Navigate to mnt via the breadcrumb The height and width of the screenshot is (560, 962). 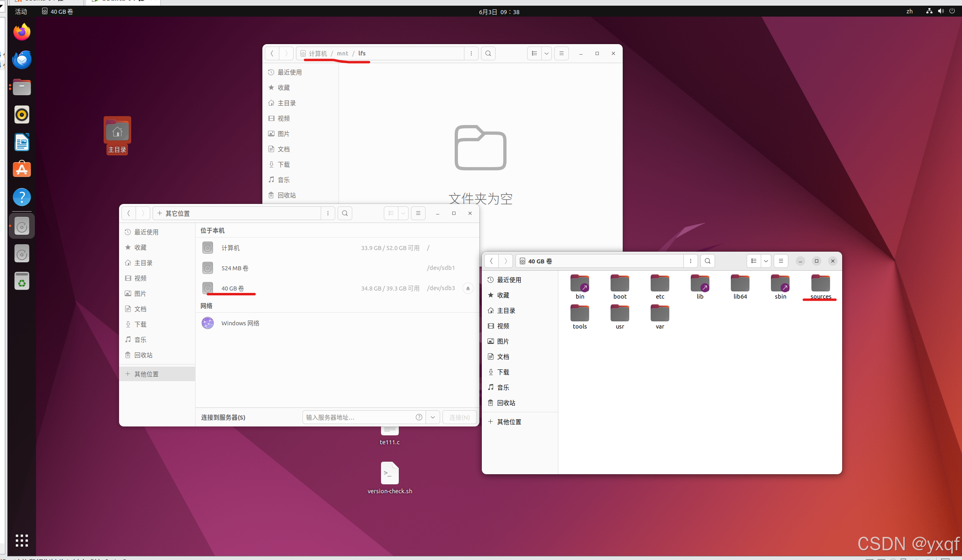click(342, 53)
